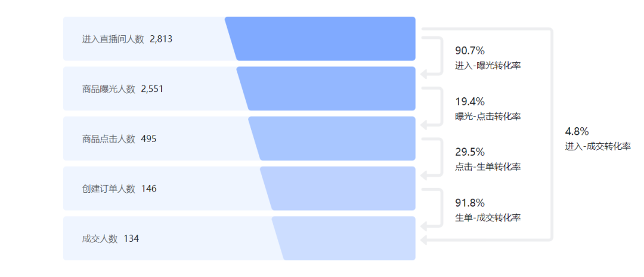Image resolution: width=644 pixels, height=277 pixels.
Task: Click the 商品曝光人数 label
Action: [109, 89]
